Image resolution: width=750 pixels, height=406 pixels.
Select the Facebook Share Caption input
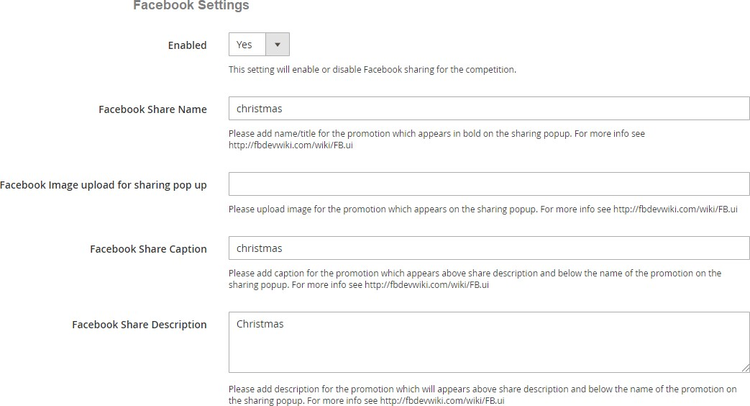489,248
